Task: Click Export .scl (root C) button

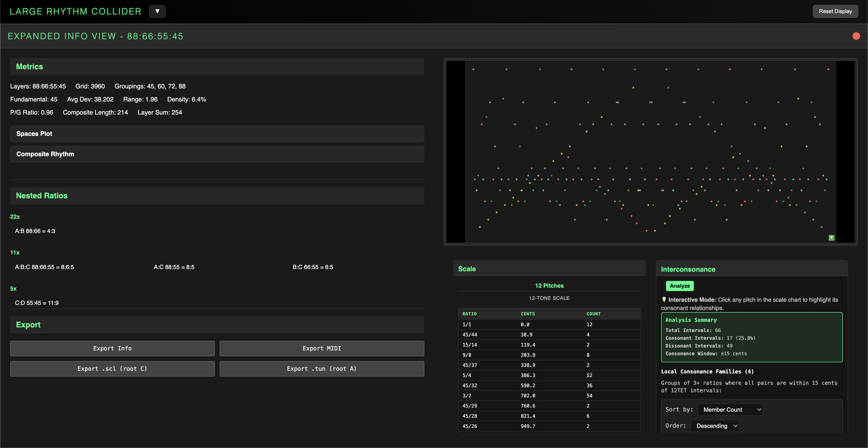Action: pos(112,369)
